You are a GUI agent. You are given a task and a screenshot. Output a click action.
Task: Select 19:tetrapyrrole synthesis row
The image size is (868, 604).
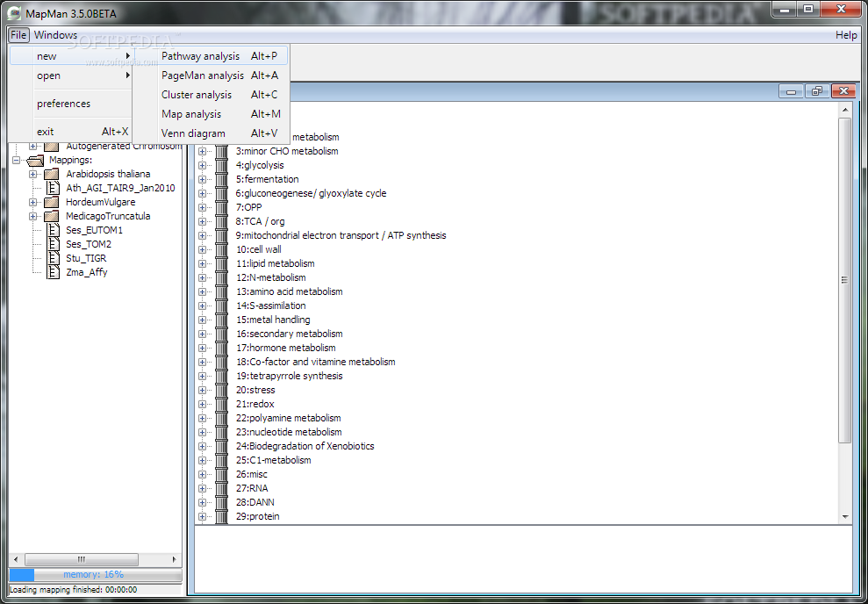pyautogui.click(x=290, y=376)
